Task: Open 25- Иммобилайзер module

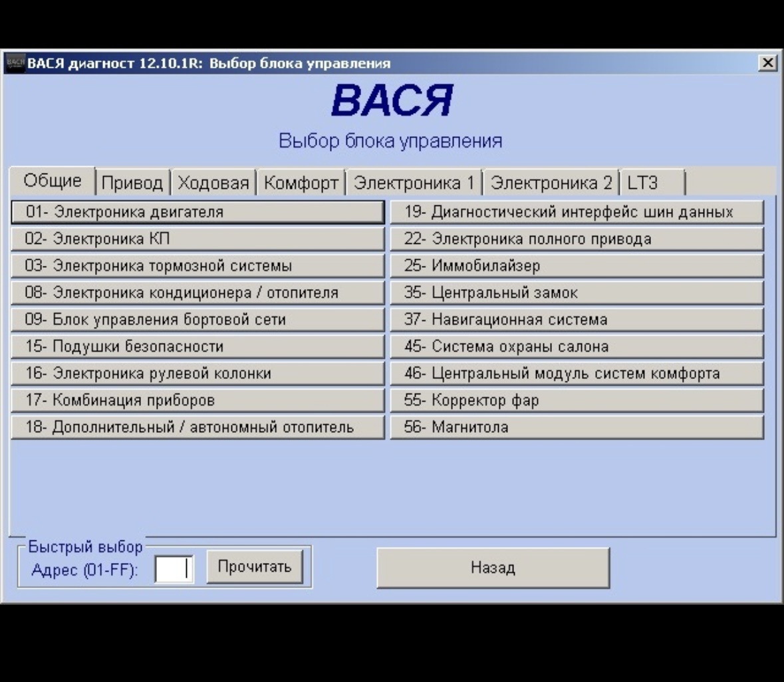Action: pos(577,266)
